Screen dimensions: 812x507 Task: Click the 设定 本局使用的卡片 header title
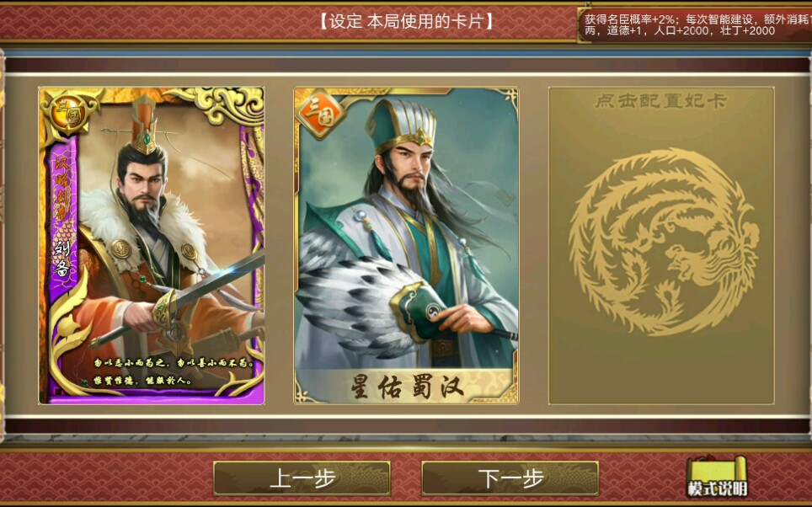coord(406,22)
